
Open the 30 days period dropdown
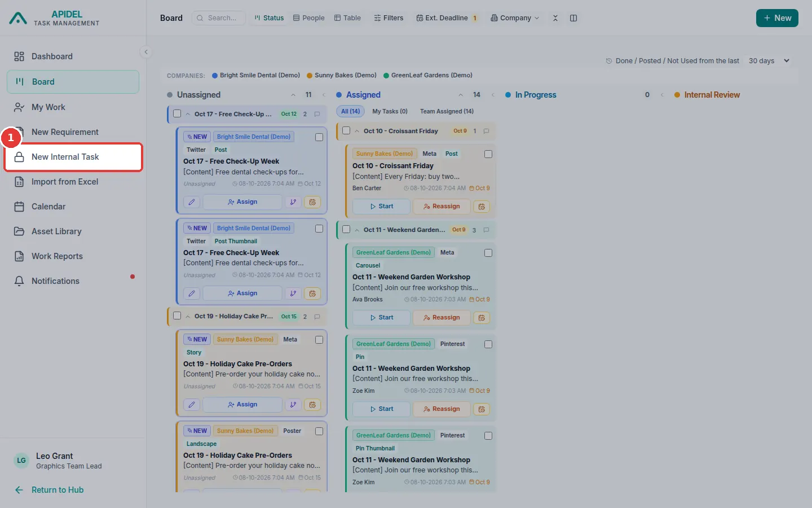[x=769, y=61]
